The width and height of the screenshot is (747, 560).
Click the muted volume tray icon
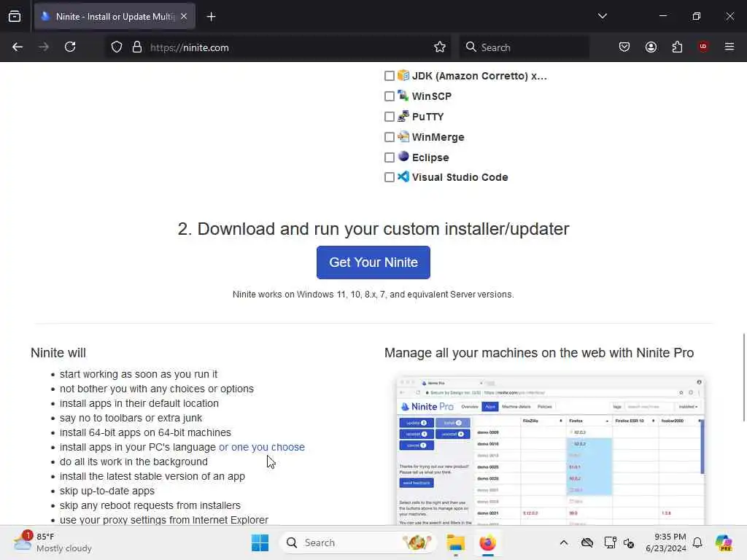coord(629,542)
